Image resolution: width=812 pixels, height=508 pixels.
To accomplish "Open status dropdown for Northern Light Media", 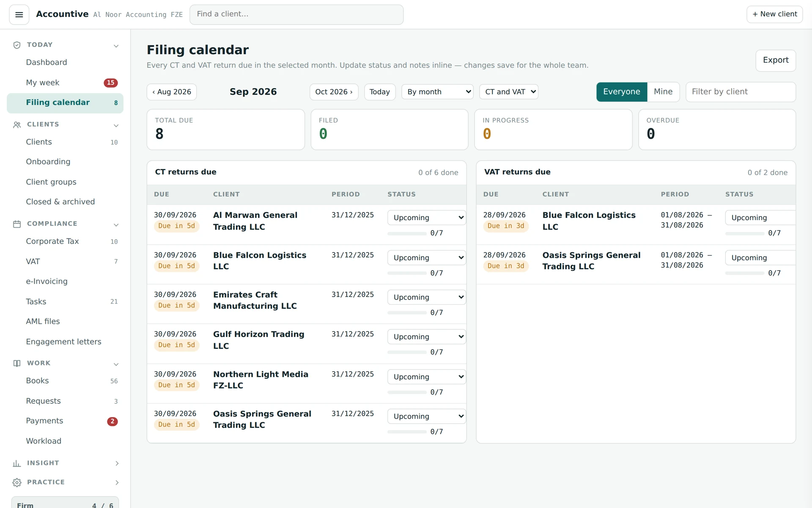I will click(427, 377).
